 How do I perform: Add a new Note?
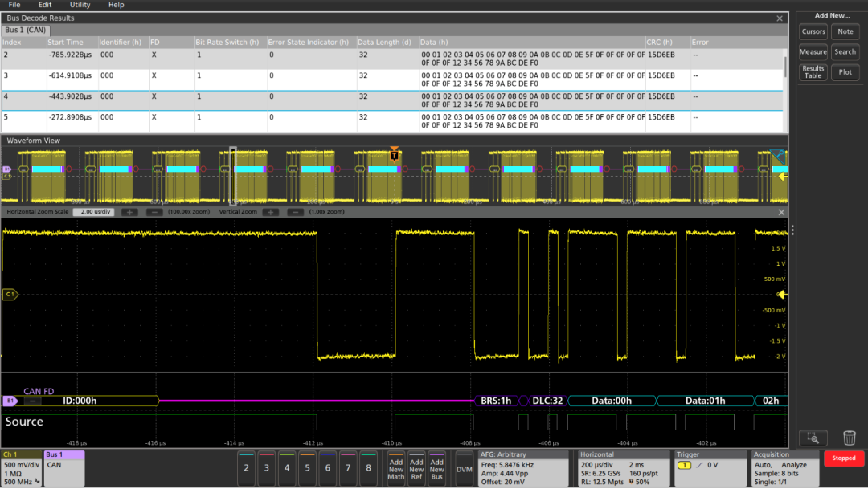(845, 31)
